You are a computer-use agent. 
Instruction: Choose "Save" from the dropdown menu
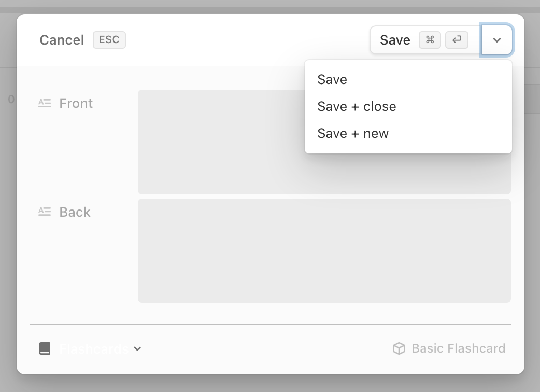(x=332, y=80)
